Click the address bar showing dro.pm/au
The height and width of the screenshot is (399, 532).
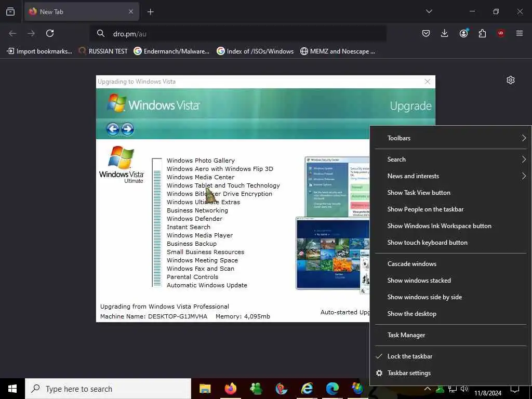pyautogui.click(x=238, y=34)
